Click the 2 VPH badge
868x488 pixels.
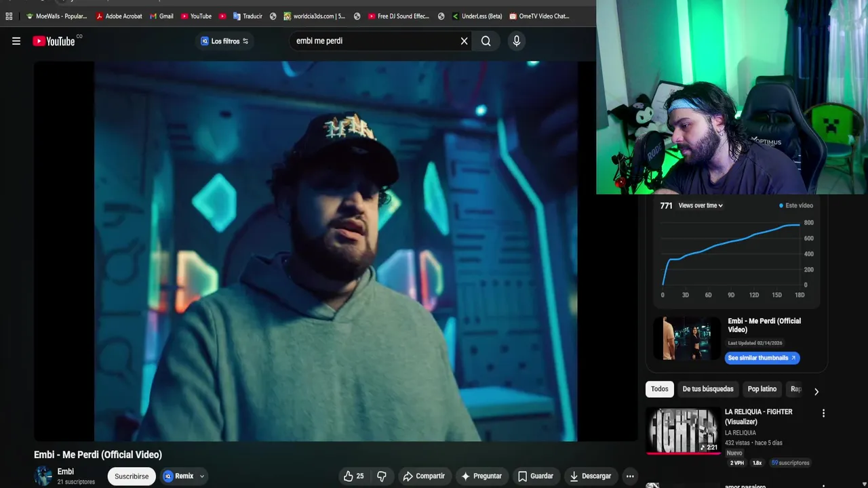click(736, 463)
